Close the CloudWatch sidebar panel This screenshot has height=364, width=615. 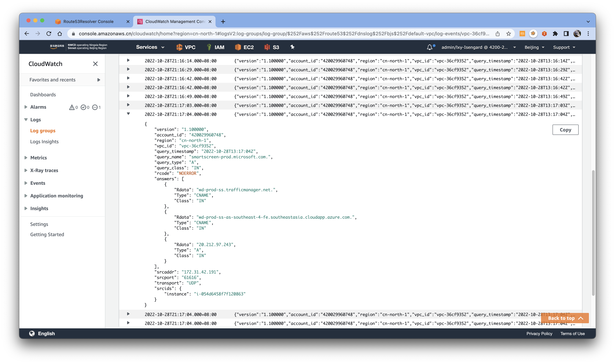[x=95, y=64]
